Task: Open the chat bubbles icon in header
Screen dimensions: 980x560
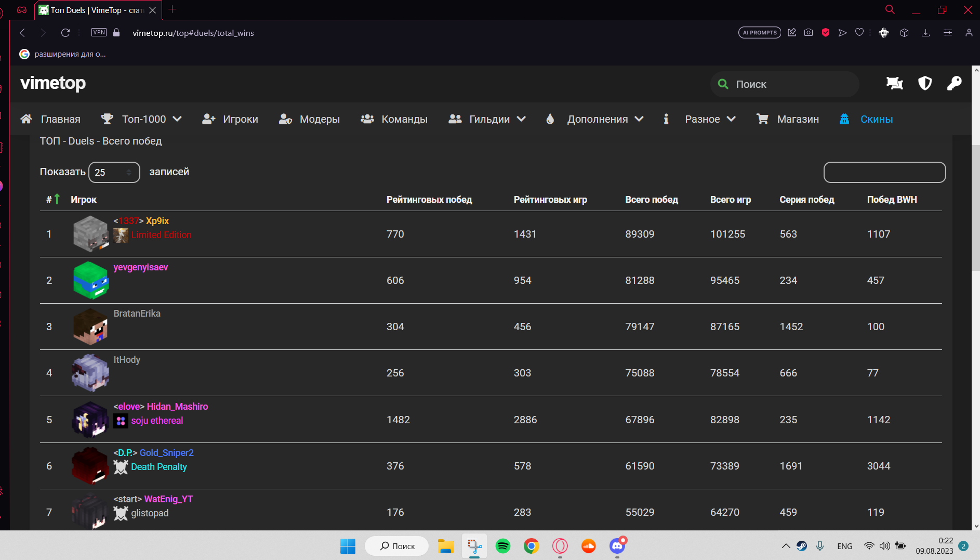Action: tap(894, 84)
